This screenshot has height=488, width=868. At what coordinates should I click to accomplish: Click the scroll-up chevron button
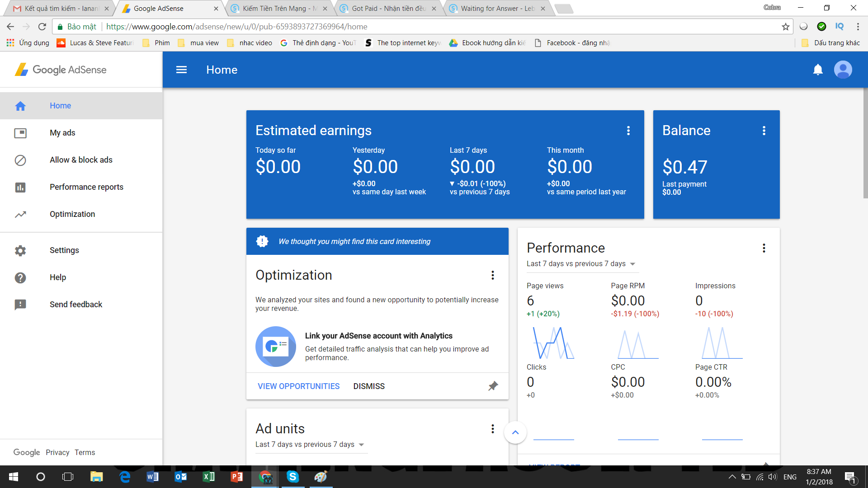(x=515, y=432)
